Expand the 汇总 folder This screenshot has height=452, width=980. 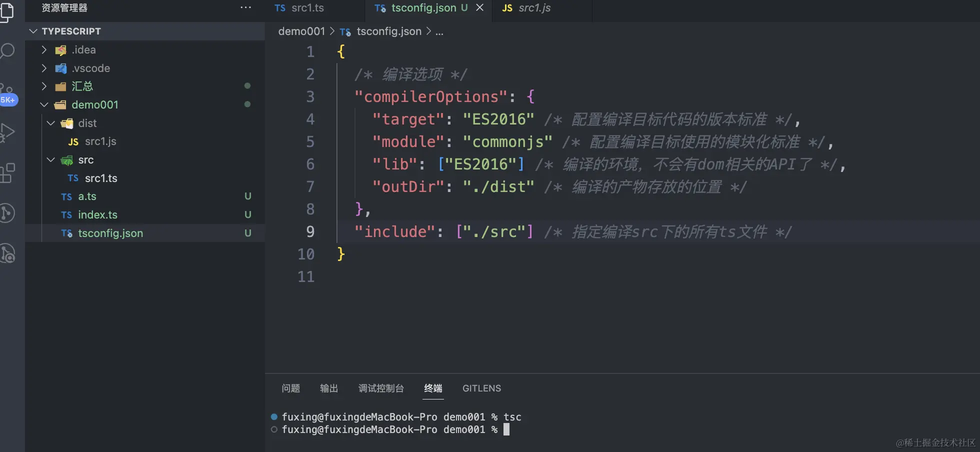44,86
